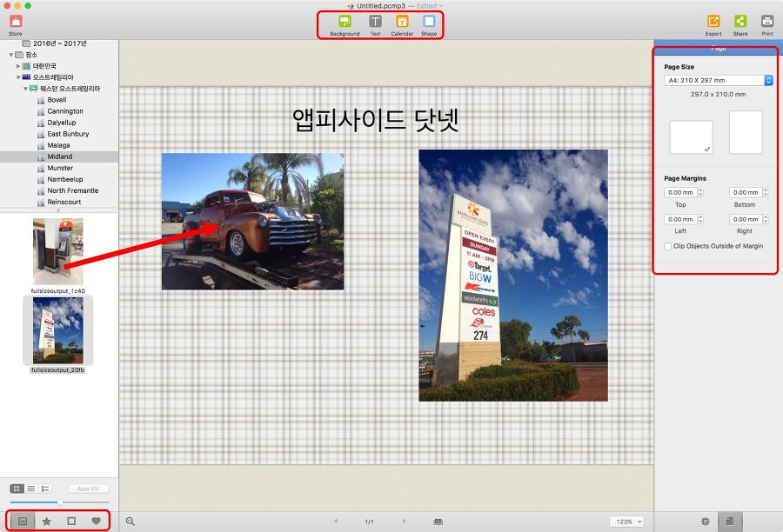The width and height of the screenshot is (783, 532).
Task: Click the zoom magnifier icon
Action: [x=130, y=521]
